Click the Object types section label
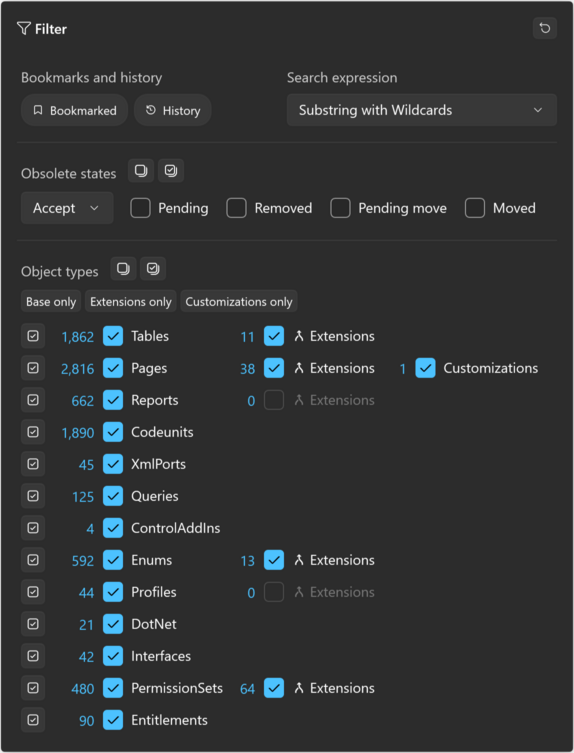This screenshot has height=753, width=574. coord(60,272)
